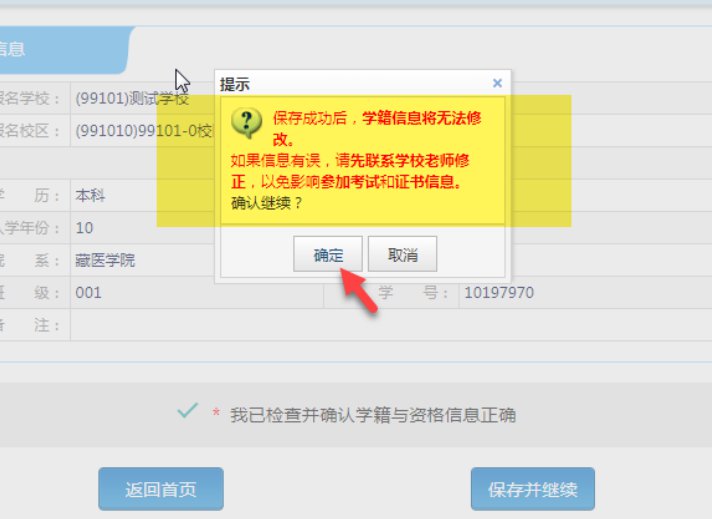Close the 提示 dialog with X
Screen dimensions: 712x519
pos(497,83)
